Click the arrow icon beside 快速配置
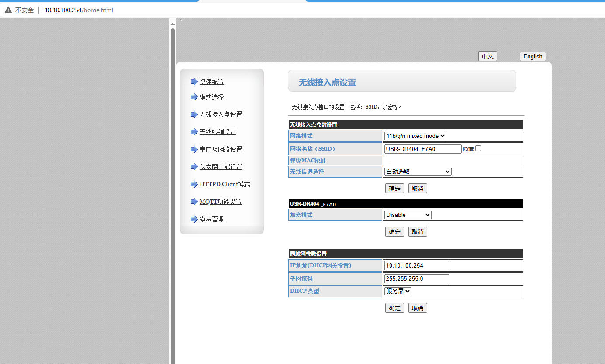This screenshot has width=605, height=364. pos(194,82)
